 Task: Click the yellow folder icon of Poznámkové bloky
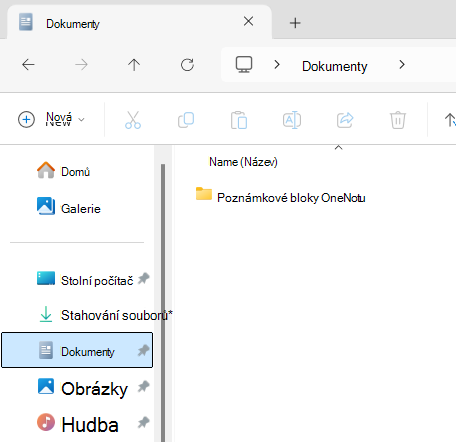click(204, 194)
